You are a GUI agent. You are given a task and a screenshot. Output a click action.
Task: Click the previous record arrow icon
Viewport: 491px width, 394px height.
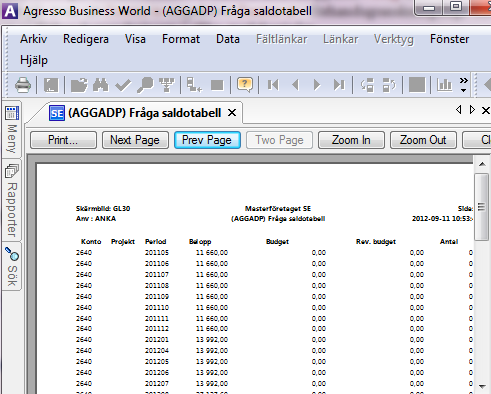point(295,85)
